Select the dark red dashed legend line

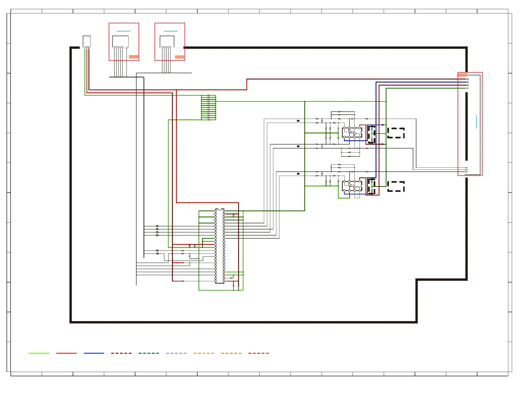point(121,353)
